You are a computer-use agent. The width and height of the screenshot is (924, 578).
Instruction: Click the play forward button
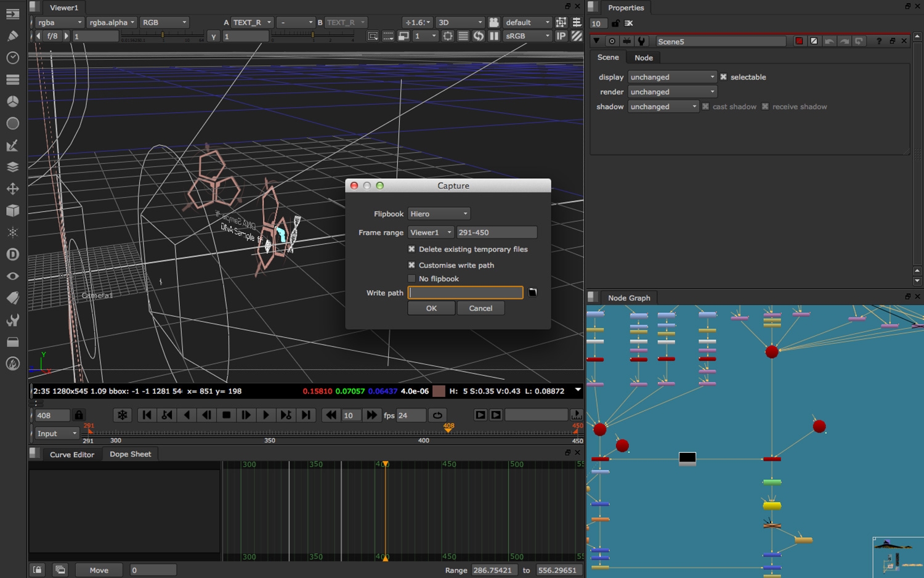pos(265,415)
